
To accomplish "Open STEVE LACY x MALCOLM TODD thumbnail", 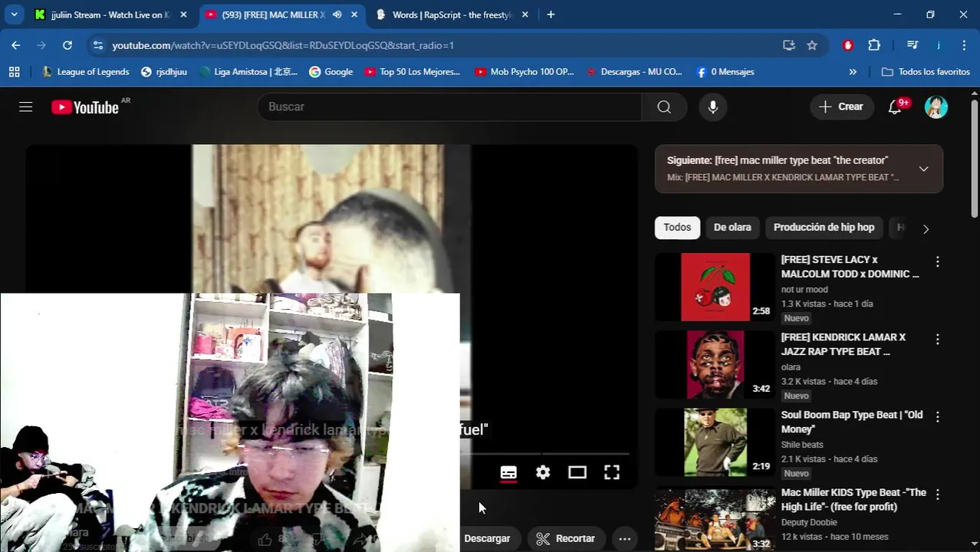I will click(715, 287).
